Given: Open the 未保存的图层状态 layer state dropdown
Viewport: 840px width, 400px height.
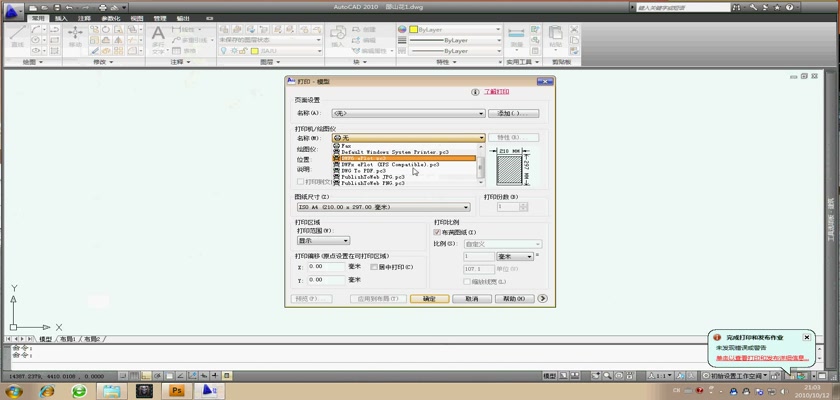Looking at the screenshot, I should pyautogui.click(x=269, y=40).
